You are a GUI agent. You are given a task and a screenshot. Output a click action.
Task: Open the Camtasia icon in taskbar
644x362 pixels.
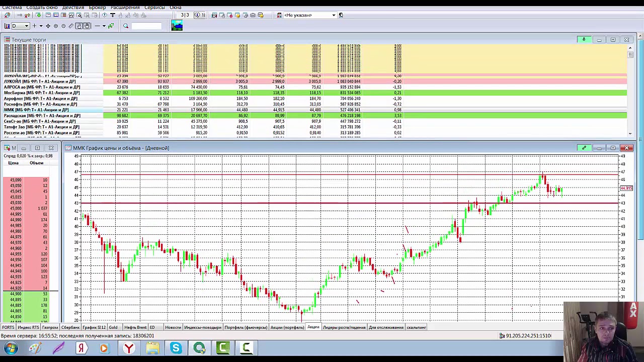pos(223,348)
